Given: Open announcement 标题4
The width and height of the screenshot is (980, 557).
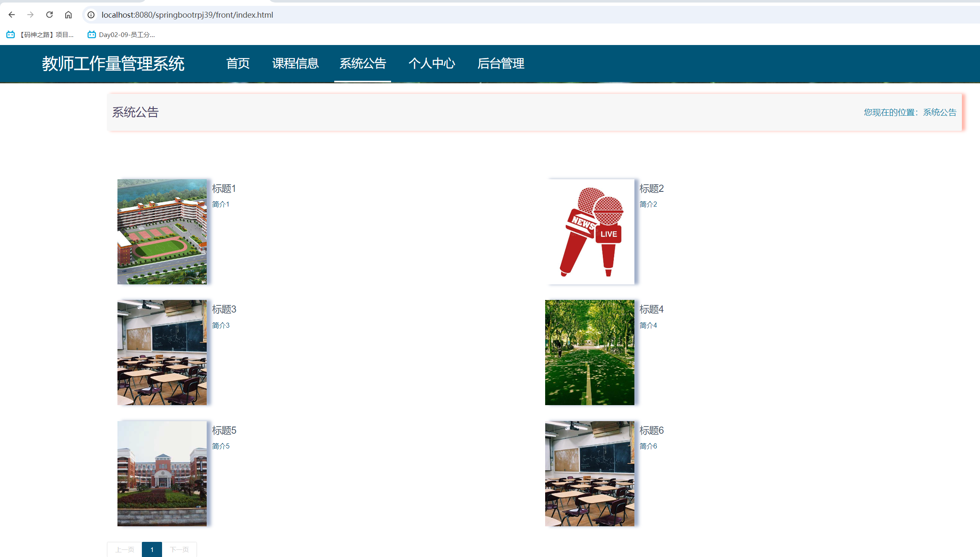Looking at the screenshot, I should click(652, 309).
